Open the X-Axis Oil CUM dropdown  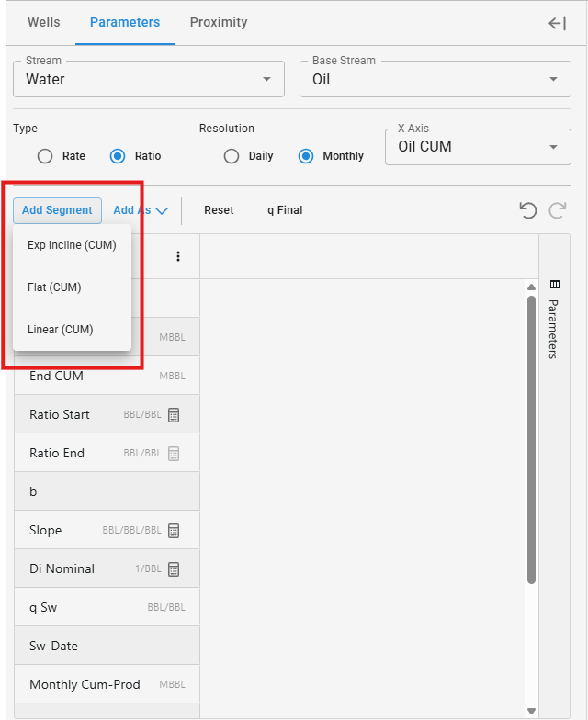pos(478,146)
